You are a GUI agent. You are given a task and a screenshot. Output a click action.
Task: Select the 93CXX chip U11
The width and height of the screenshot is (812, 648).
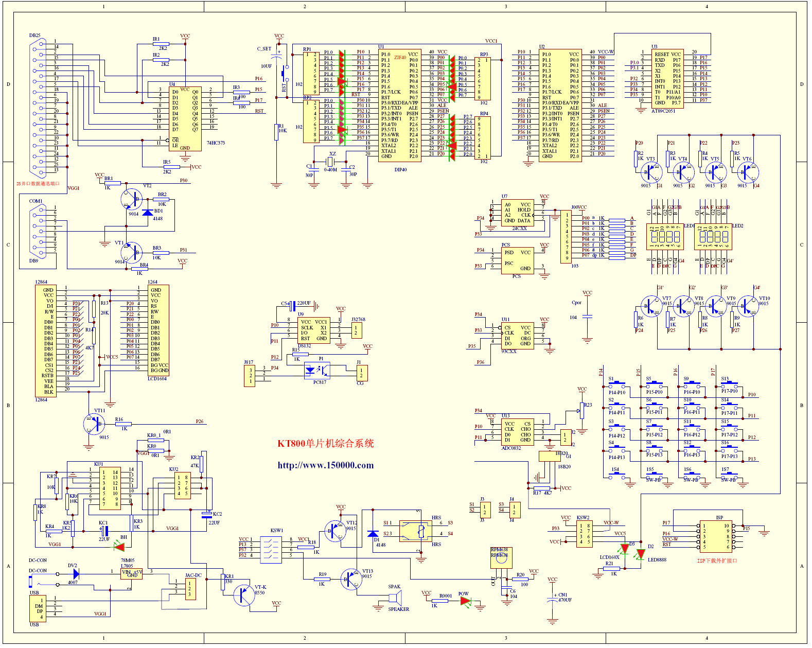(517, 336)
